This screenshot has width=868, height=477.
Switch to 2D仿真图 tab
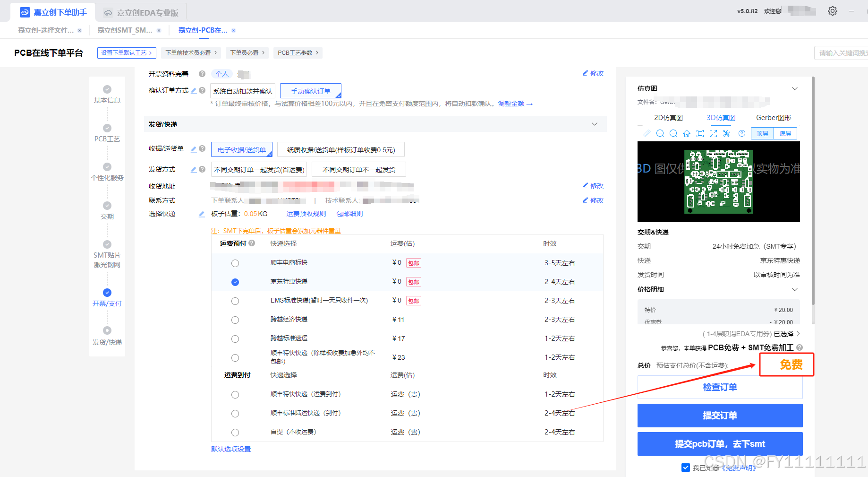pyautogui.click(x=668, y=118)
